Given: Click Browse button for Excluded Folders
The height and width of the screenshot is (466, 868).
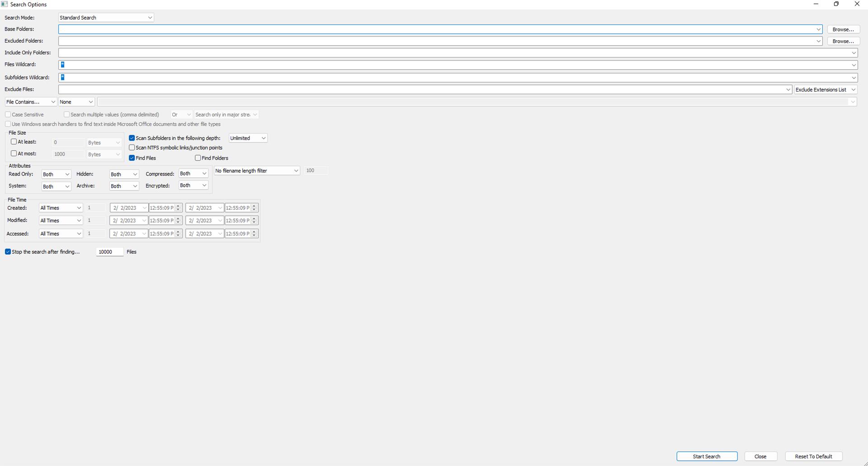Looking at the screenshot, I should coord(843,41).
